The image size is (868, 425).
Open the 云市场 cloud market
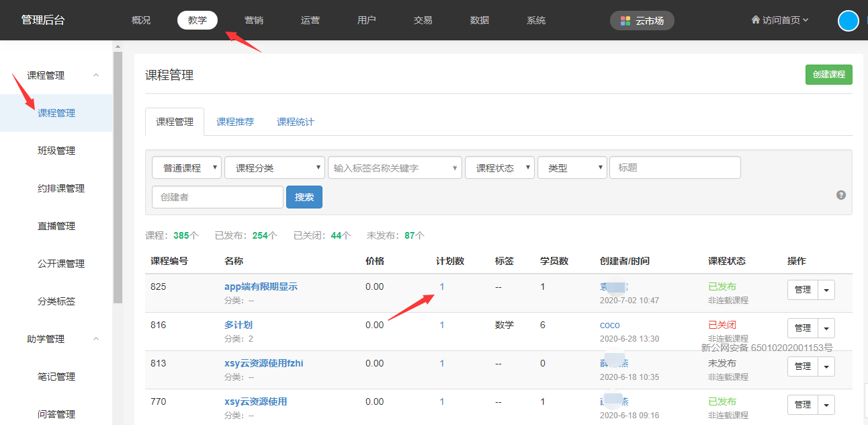coord(642,21)
